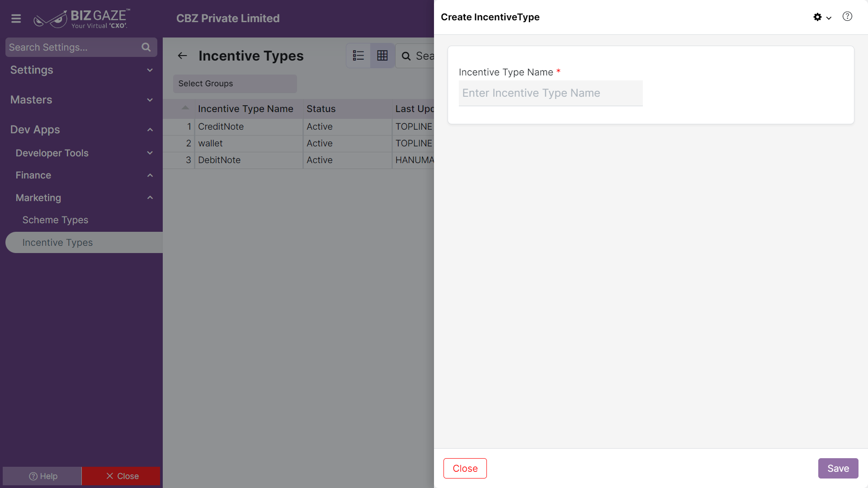Click the BizGaze logo
The width and height of the screenshot is (868, 488).
click(82, 19)
